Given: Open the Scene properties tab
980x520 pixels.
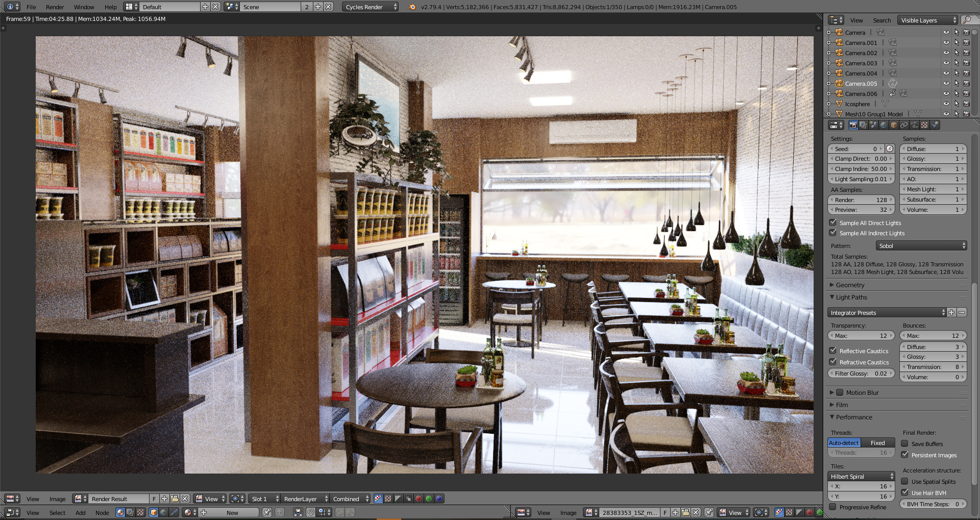Looking at the screenshot, I should point(874,125).
